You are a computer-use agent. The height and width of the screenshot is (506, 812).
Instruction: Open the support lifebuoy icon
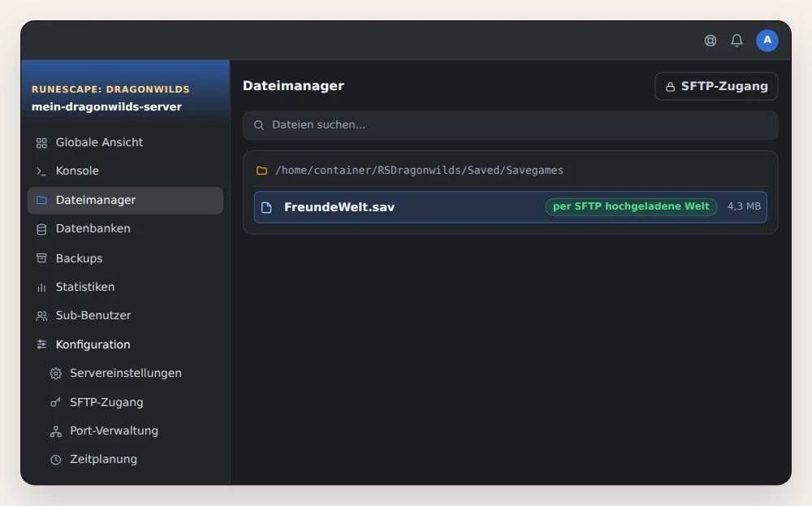pyautogui.click(x=710, y=41)
